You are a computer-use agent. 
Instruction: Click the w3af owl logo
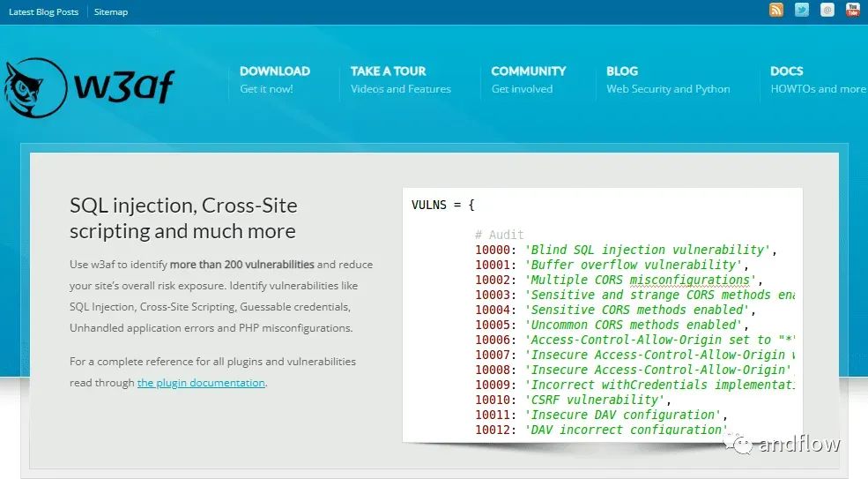(x=89, y=87)
